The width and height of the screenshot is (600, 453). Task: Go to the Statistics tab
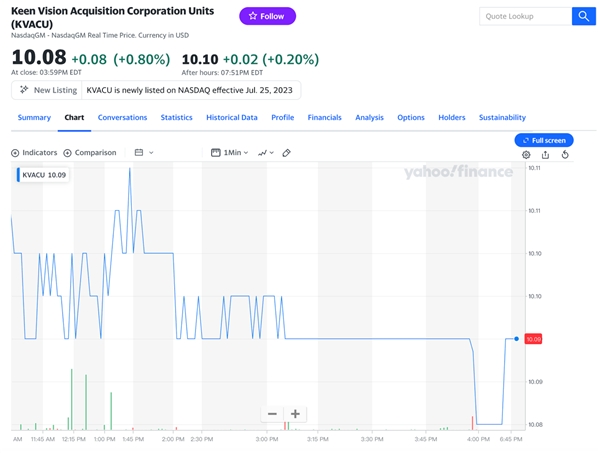click(x=176, y=117)
